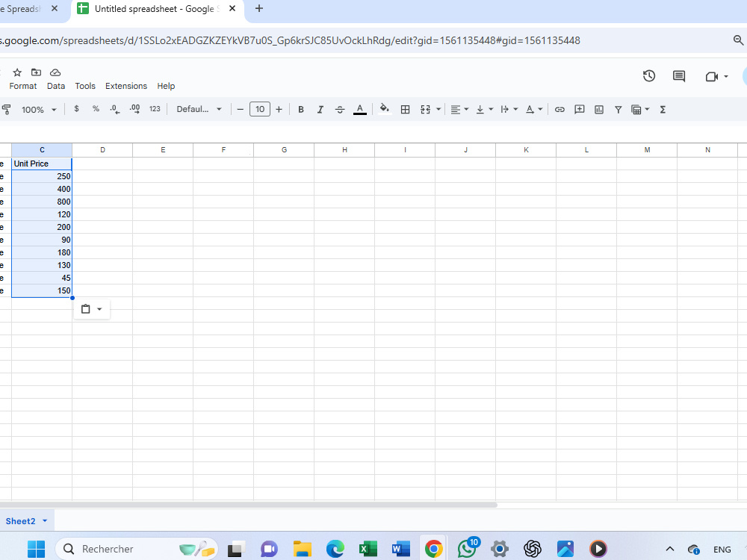Decrease font size minus button
Screen dimensions: 747x560
tap(240, 110)
